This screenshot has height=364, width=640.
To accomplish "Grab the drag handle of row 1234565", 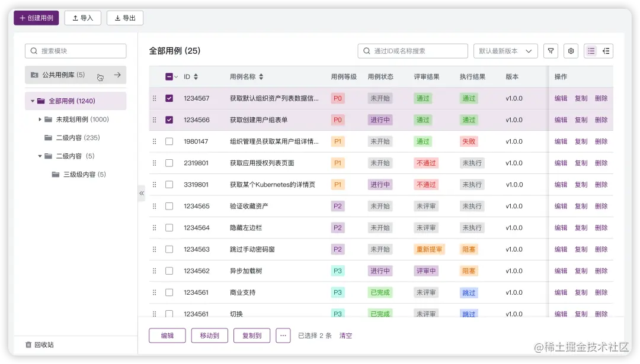I will click(x=155, y=206).
